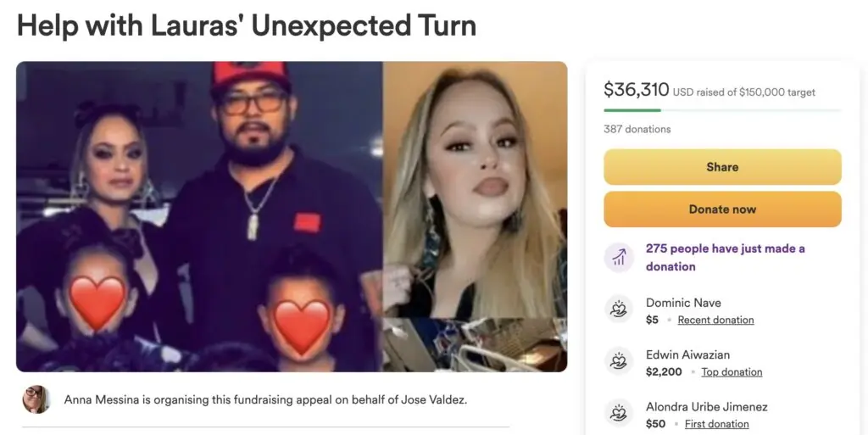
Task: Open the family photo on the left
Action: tap(199, 216)
